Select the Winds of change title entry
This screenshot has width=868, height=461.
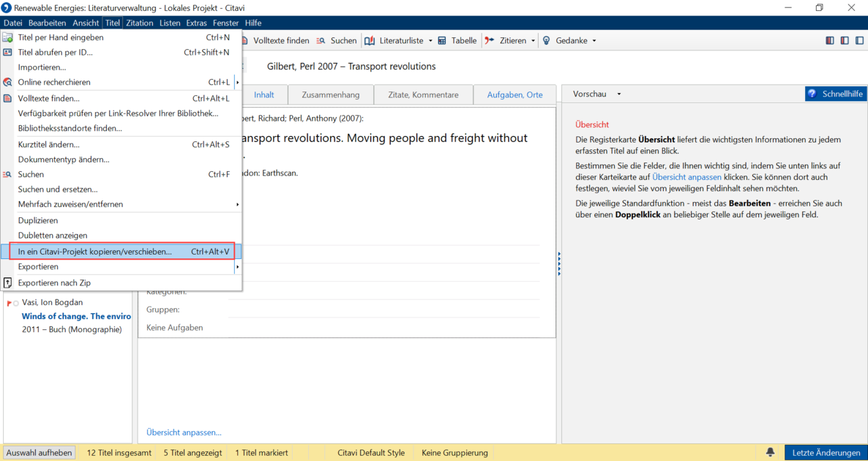(x=76, y=316)
